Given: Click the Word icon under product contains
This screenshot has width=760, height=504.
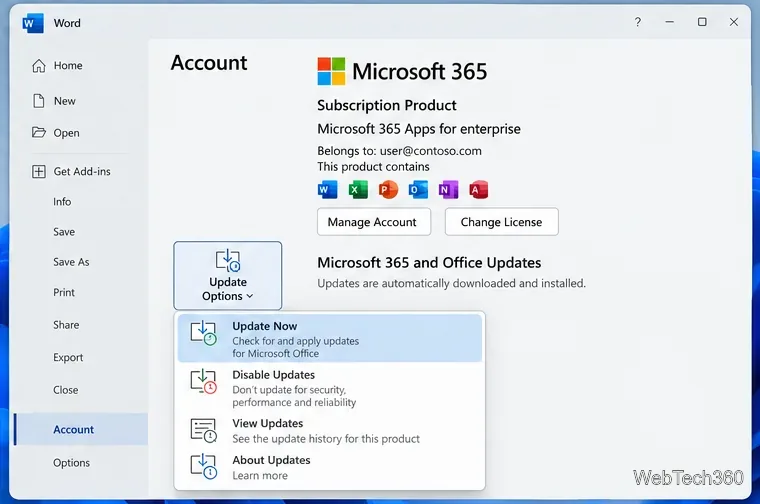Looking at the screenshot, I should click(x=328, y=189).
